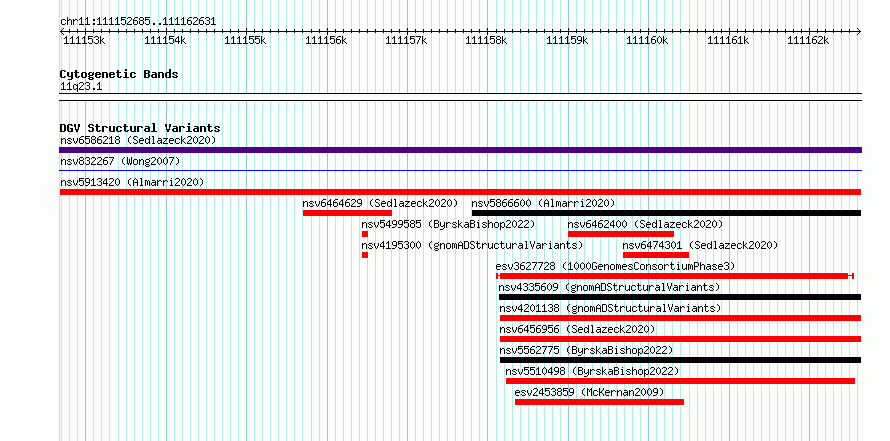Click nsv6456956 (Sedlazeck2020) label
This screenshot has width=890, height=441.
(577, 329)
